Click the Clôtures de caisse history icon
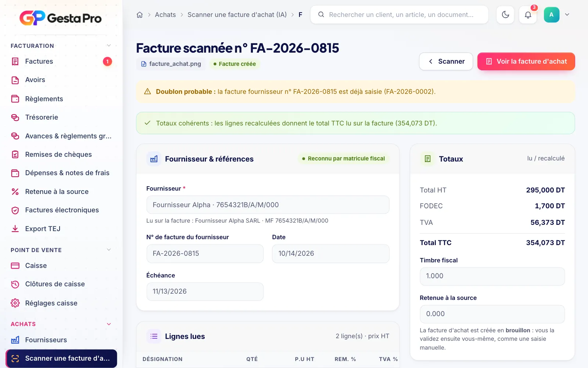The width and height of the screenshot is (588, 368). tap(15, 284)
